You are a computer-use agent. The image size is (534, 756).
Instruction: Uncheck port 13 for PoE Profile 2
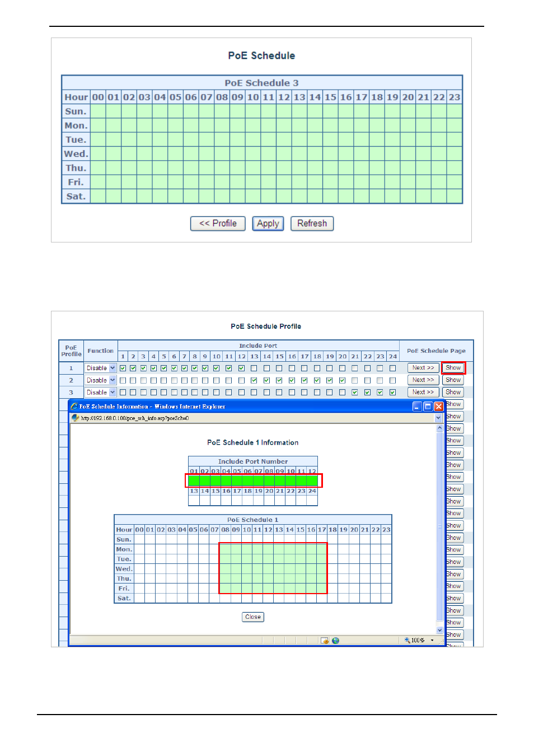[x=254, y=380]
